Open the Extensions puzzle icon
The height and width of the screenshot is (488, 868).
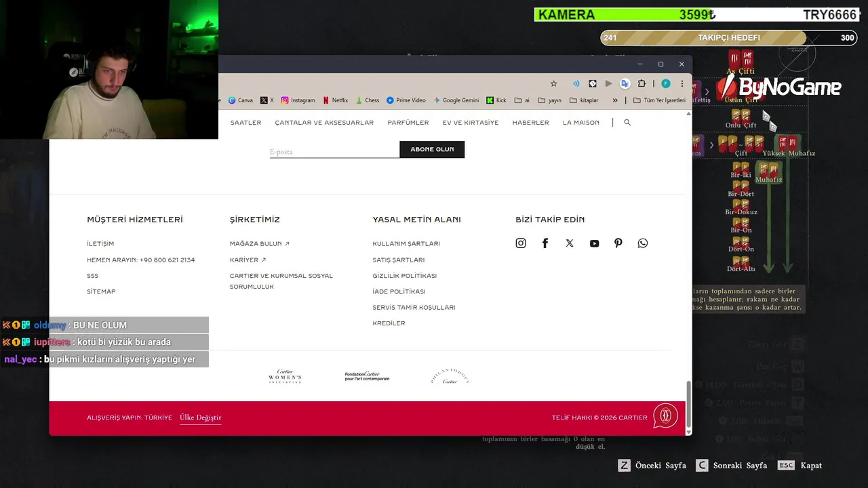tap(642, 83)
